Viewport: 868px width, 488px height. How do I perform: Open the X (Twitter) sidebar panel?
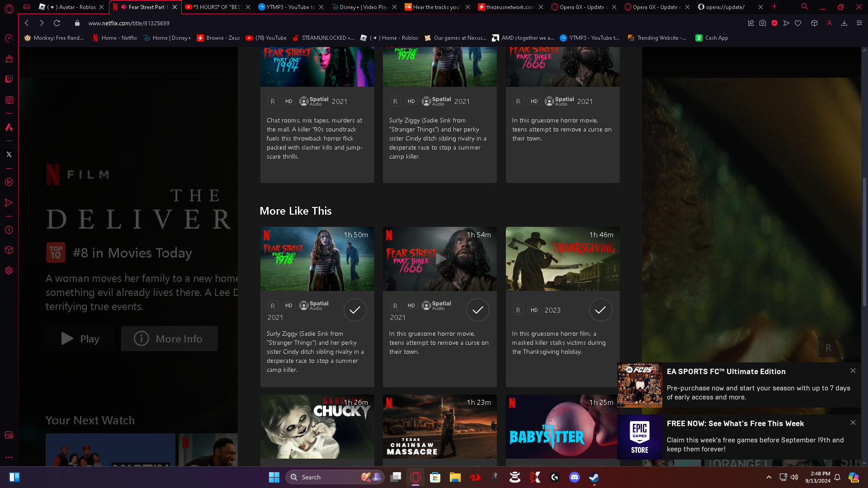point(9,155)
